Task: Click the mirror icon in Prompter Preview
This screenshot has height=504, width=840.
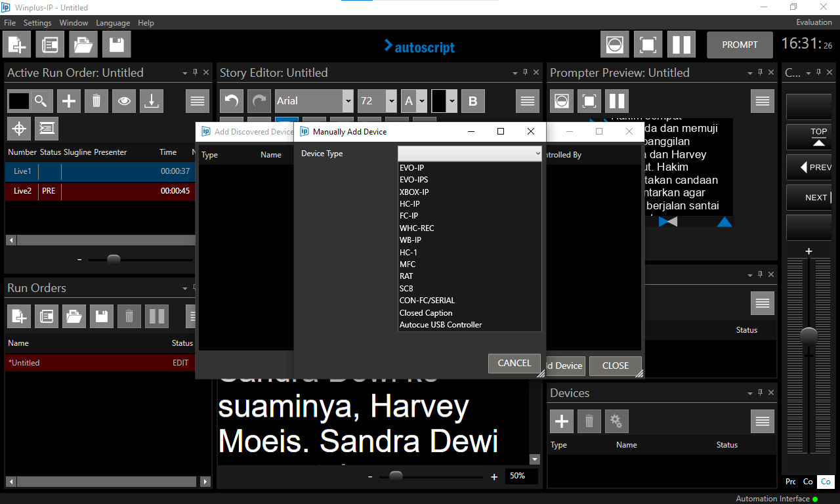Action: tap(562, 101)
